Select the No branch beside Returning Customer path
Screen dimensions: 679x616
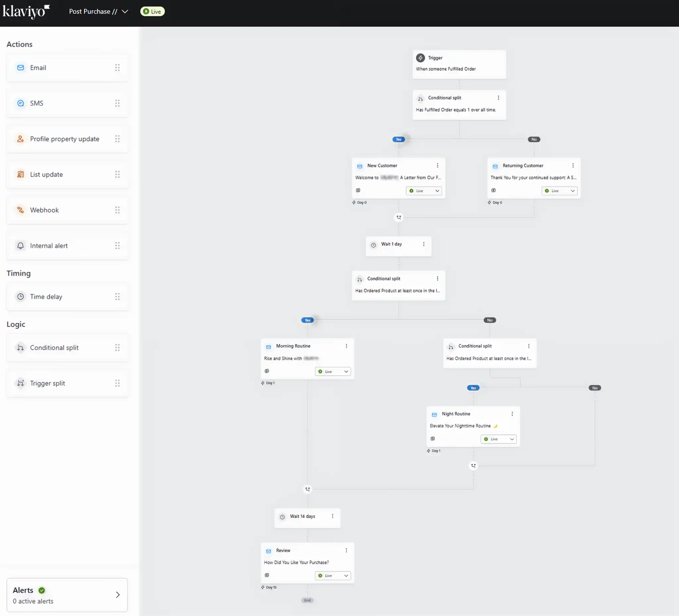pos(534,140)
